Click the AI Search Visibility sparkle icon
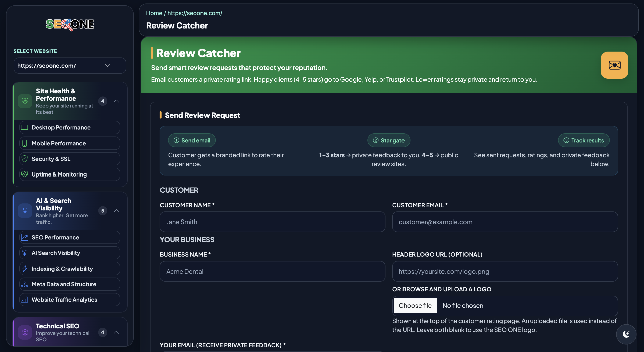Viewport: 644px width, 352px height. [x=25, y=253]
